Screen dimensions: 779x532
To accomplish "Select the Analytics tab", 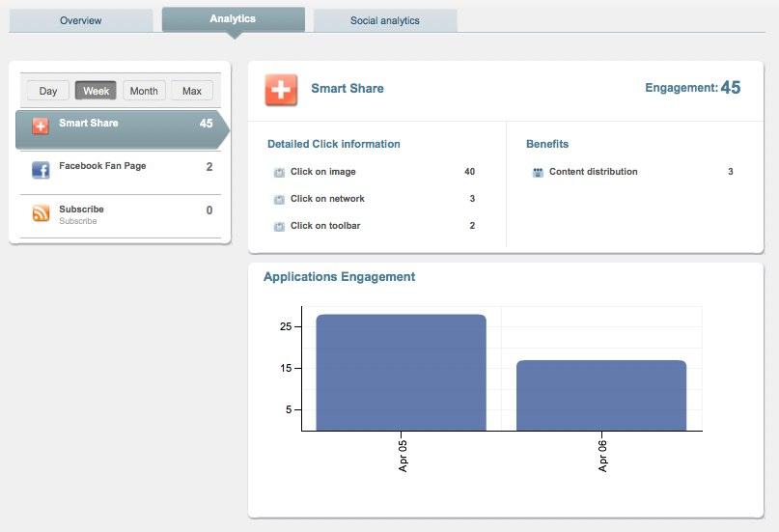I will click(233, 19).
